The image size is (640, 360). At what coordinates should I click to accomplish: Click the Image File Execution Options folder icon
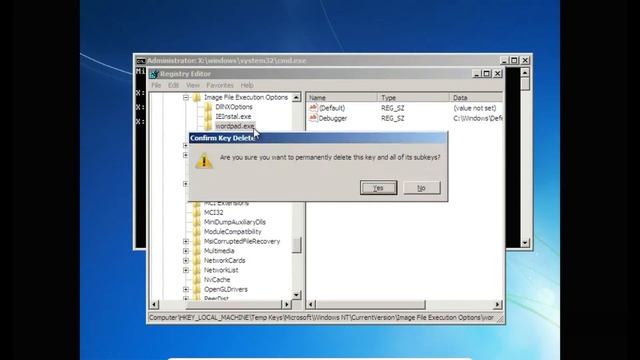(197, 98)
